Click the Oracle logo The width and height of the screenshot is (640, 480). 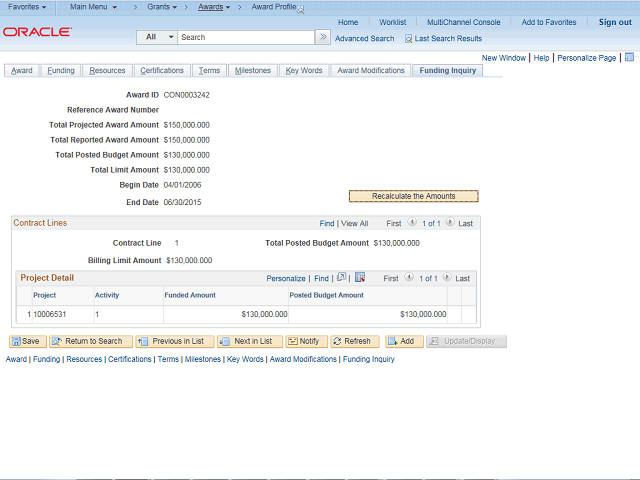tap(38, 32)
